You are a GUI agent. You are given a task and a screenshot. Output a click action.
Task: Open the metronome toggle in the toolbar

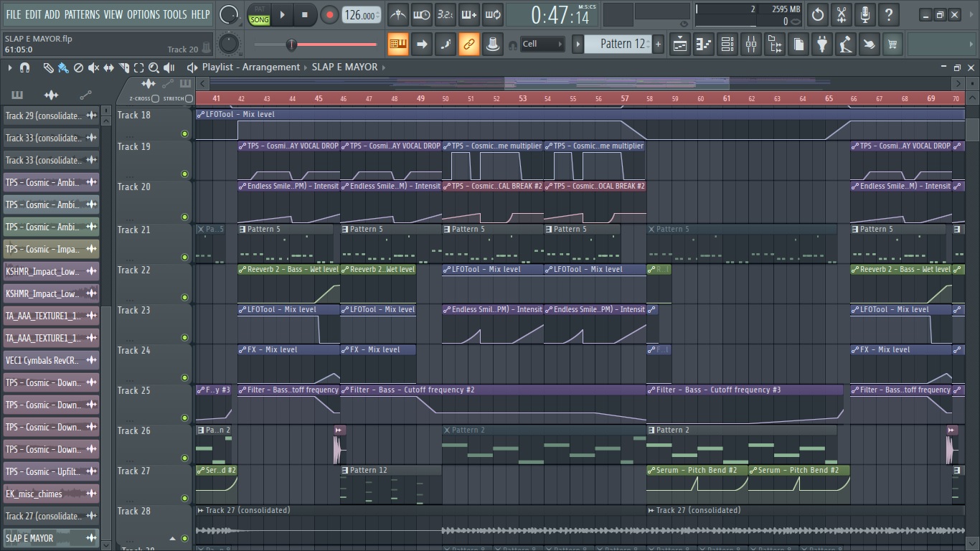(x=397, y=14)
